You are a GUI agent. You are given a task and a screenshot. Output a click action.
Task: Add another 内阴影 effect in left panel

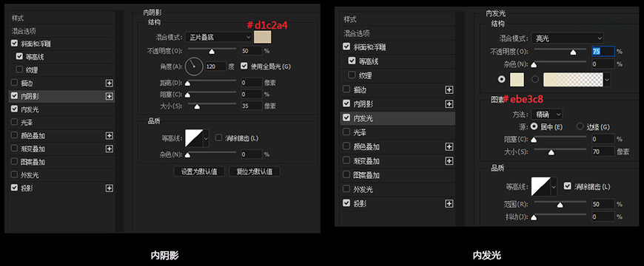coord(110,96)
